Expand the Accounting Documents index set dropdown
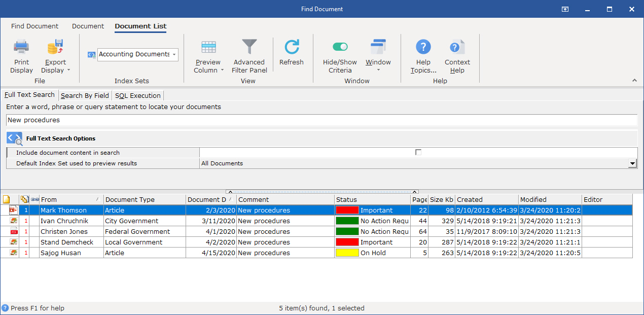 click(x=174, y=54)
